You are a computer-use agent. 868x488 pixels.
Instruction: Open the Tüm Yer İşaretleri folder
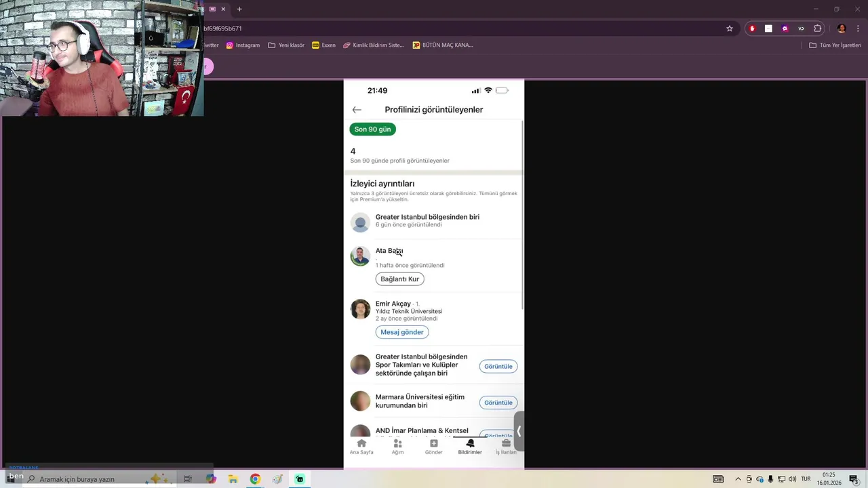click(x=835, y=45)
